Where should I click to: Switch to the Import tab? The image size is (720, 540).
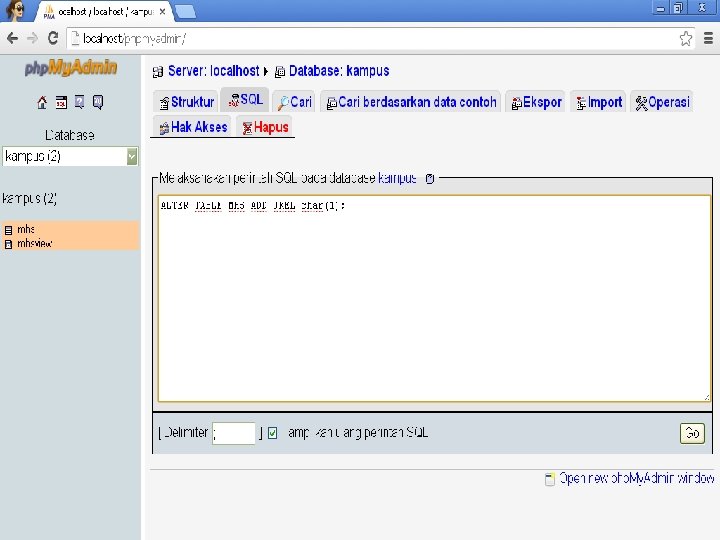click(599, 102)
